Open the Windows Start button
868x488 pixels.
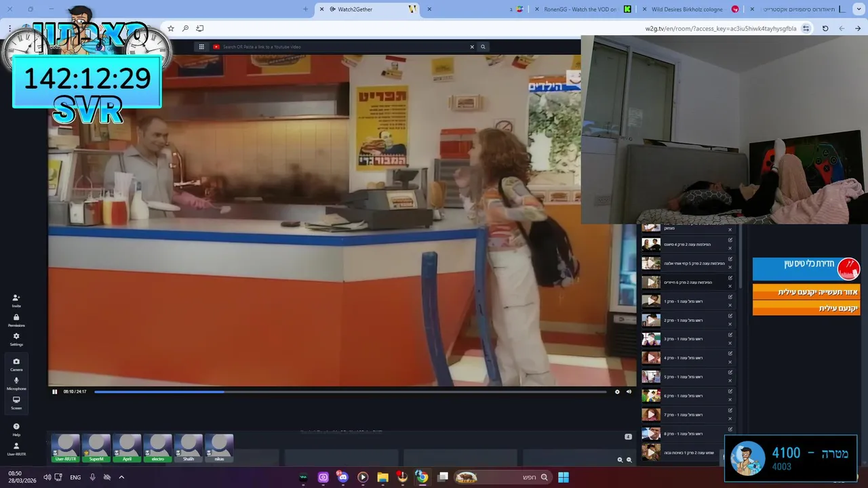coord(564,477)
